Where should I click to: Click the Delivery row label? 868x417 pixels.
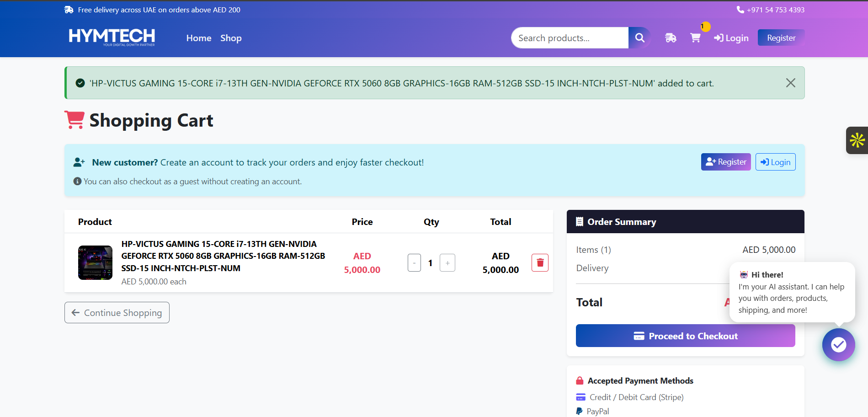click(x=592, y=268)
